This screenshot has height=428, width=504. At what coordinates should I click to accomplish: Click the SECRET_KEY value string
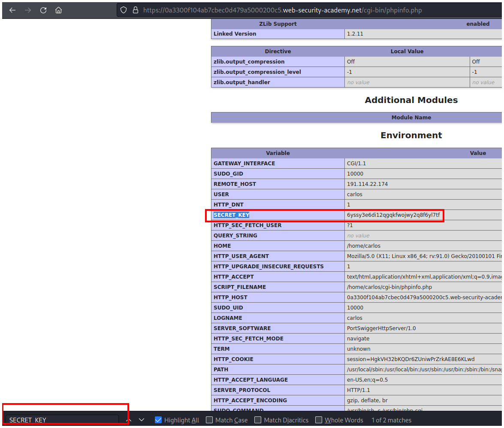pyautogui.click(x=393, y=215)
